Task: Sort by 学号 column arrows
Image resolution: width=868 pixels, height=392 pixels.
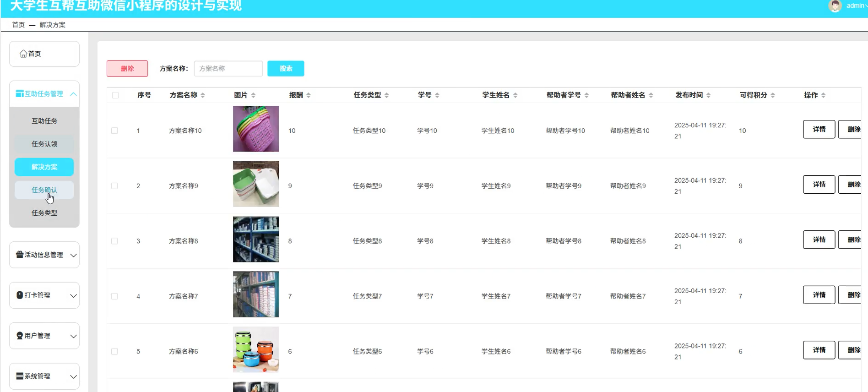Action: 437,95
